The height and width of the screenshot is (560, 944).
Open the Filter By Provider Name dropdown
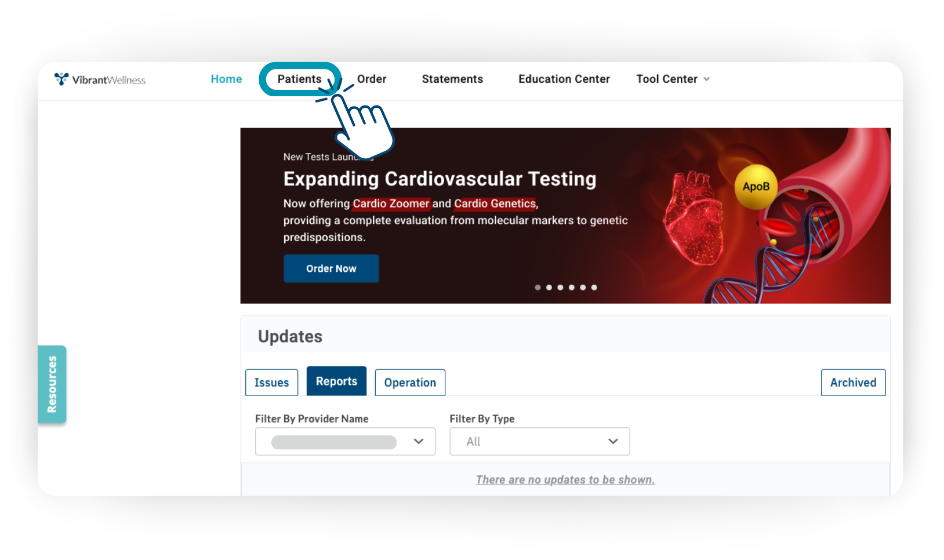point(345,442)
